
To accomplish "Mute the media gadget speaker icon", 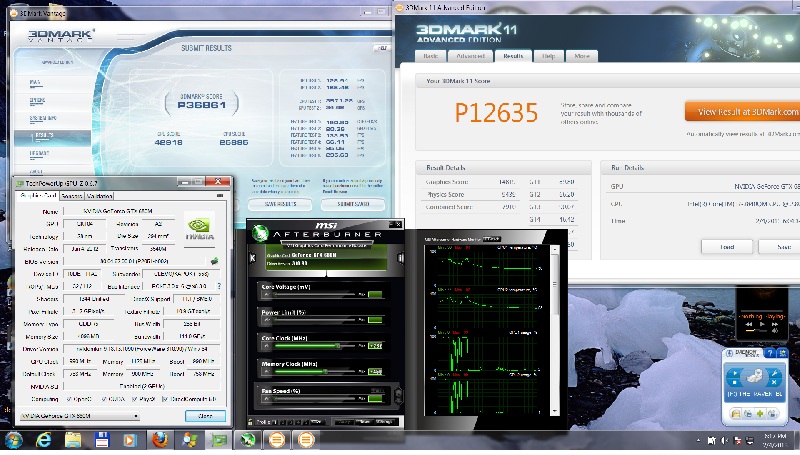I will tap(776, 332).
